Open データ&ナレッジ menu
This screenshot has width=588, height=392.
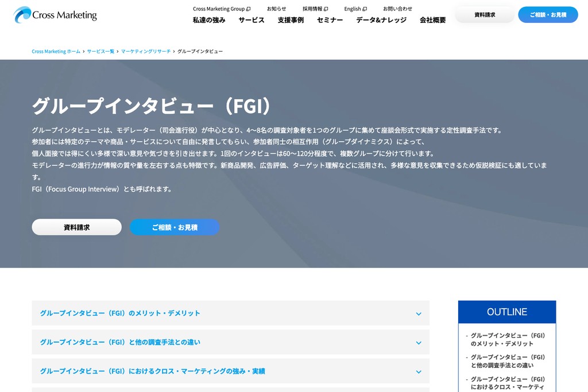tap(381, 20)
